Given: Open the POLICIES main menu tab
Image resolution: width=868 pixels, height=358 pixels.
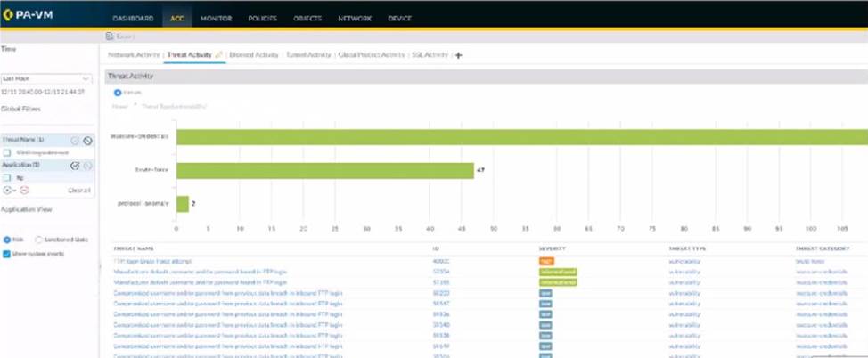Looking at the screenshot, I should (262, 18).
